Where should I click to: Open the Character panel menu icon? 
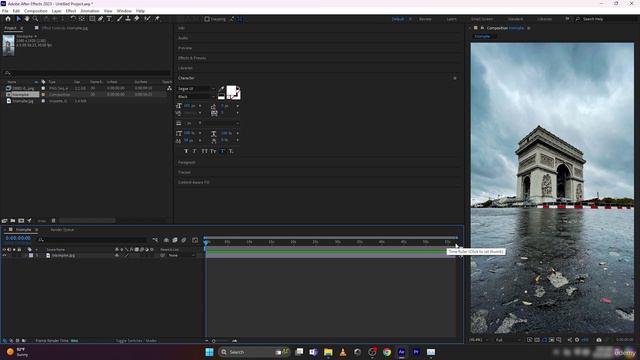tap(455, 78)
